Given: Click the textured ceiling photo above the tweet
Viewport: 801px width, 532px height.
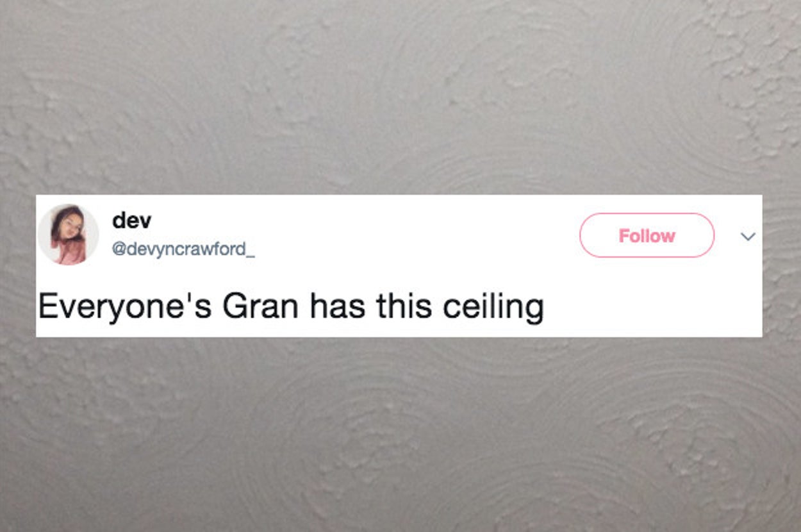Looking at the screenshot, I should click(400, 97).
